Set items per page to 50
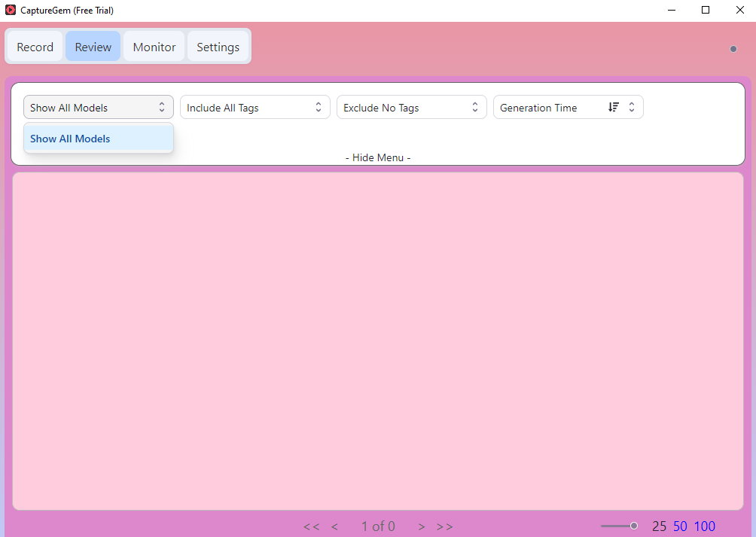This screenshot has height=537, width=756. (x=680, y=526)
